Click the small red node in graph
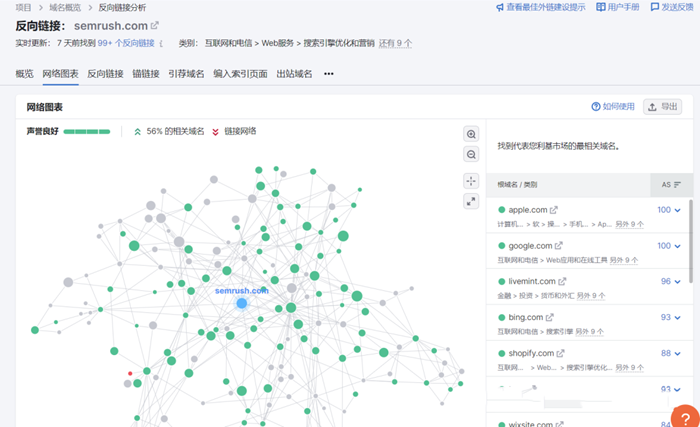This screenshot has width=700, height=427. click(130, 373)
